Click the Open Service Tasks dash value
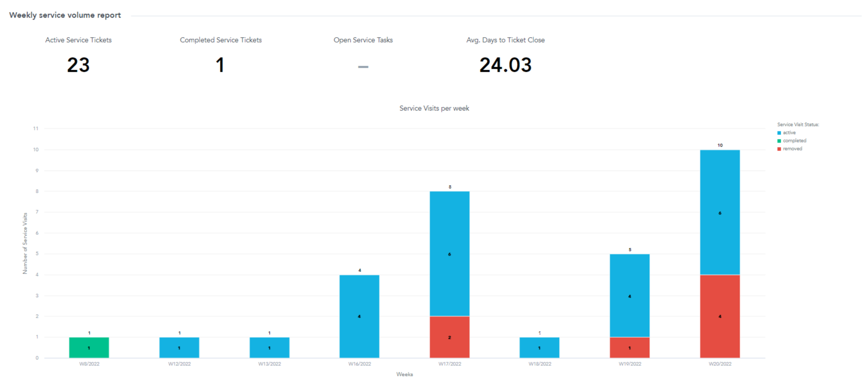The width and height of the screenshot is (868, 391). tap(363, 67)
